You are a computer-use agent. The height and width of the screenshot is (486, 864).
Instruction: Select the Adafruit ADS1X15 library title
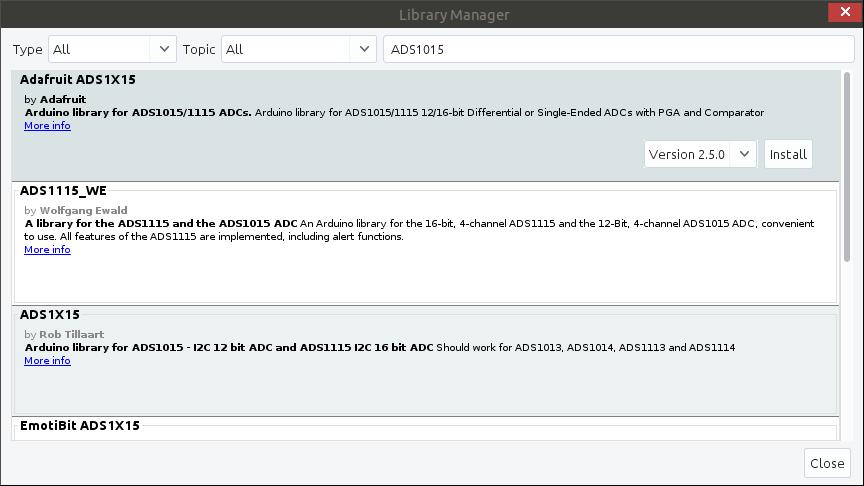pyautogui.click(x=78, y=79)
